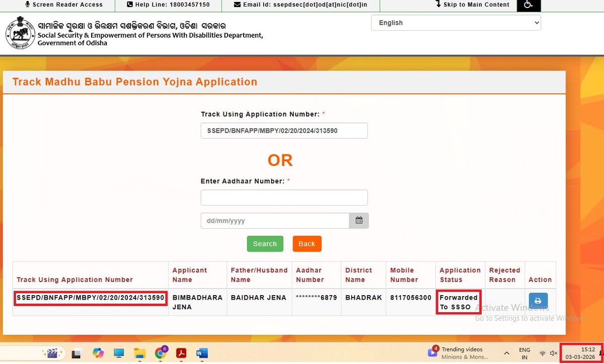Click the masked Aadhar number ********6879

(316, 298)
